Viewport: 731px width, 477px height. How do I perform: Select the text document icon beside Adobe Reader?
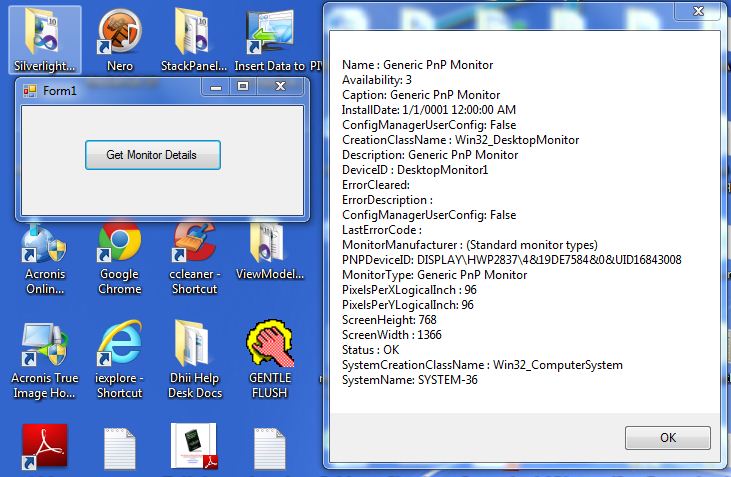pos(120,449)
